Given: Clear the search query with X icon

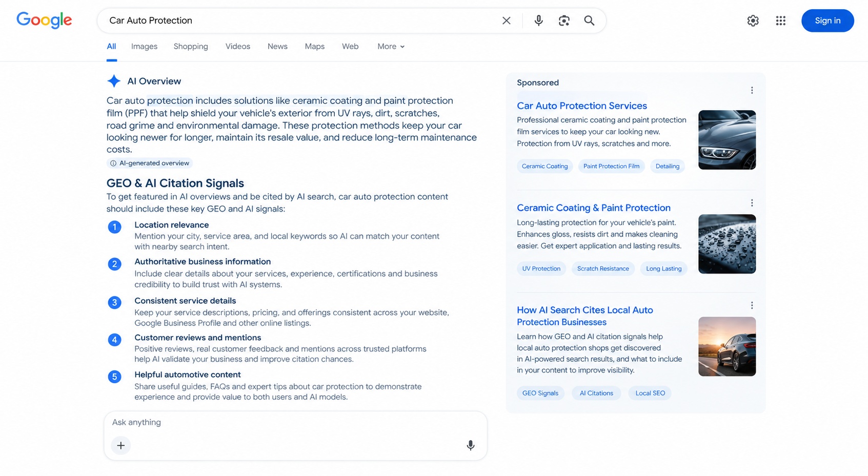Looking at the screenshot, I should pyautogui.click(x=506, y=20).
